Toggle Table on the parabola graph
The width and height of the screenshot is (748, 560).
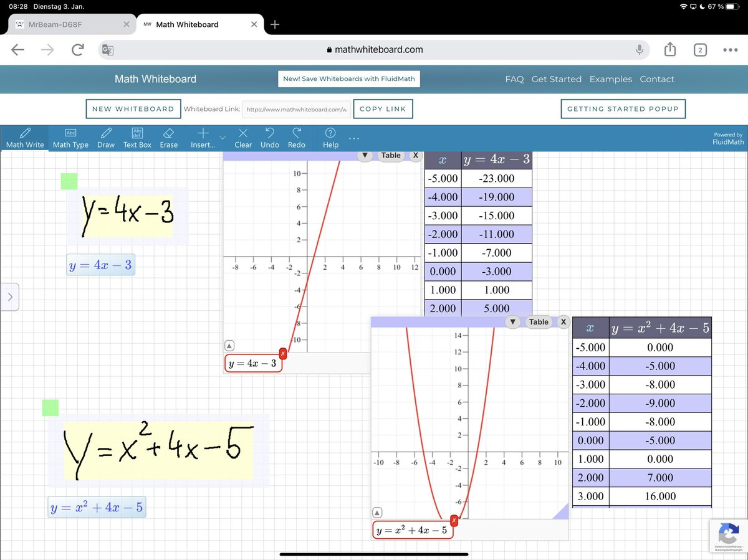[539, 322]
